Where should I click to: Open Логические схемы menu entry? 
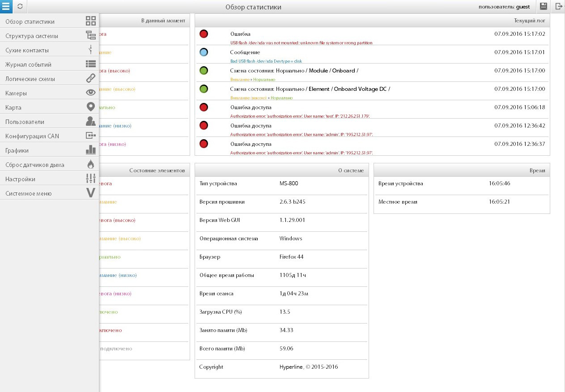[x=49, y=78]
